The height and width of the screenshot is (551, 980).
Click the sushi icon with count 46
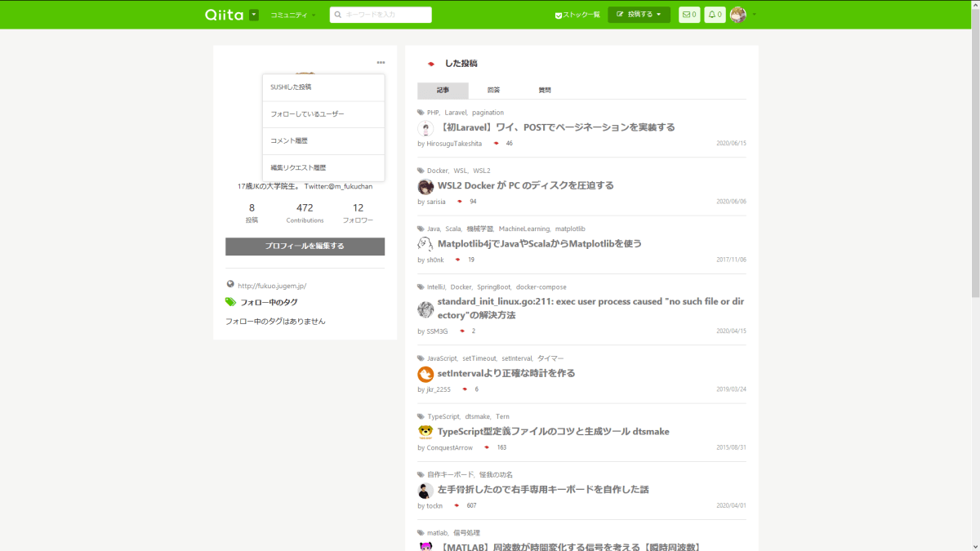[x=497, y=144]
